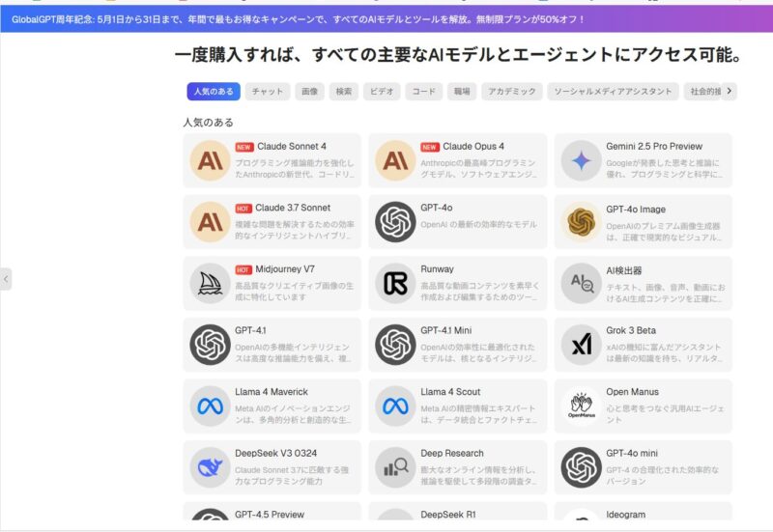Viewport: 773px width, 532px height.
Task: Open the Llama 4 Maverick title
Action: pyautogui.click(x=272, y=392)
